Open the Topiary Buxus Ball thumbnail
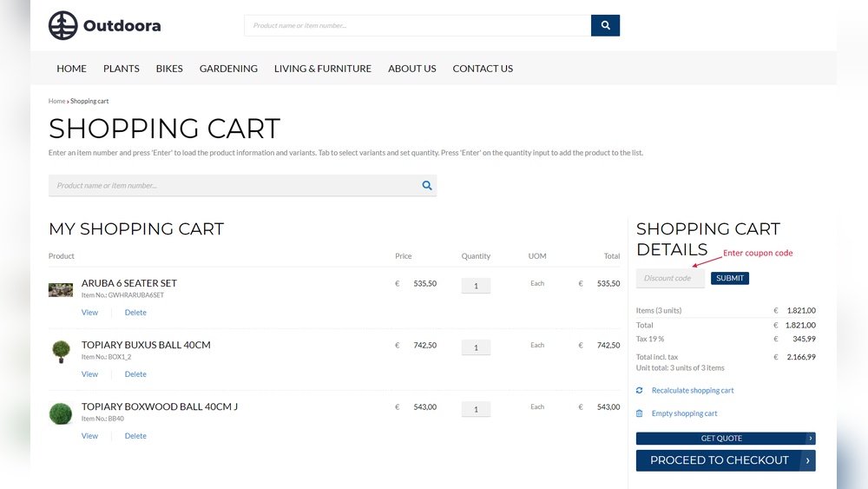Viewport: 868px width, 489px height. [61, 352]
